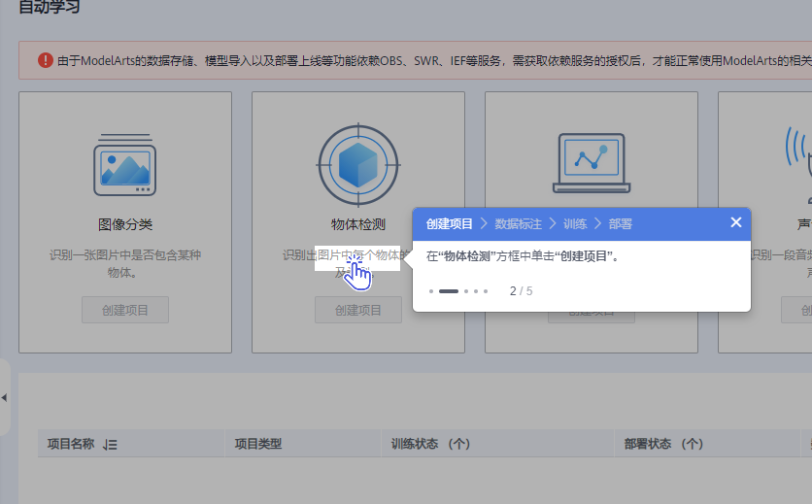This screenshot has width=812, height=504.
Task: Click the 项目类型 column header
Action: click(x=258, y=444)
